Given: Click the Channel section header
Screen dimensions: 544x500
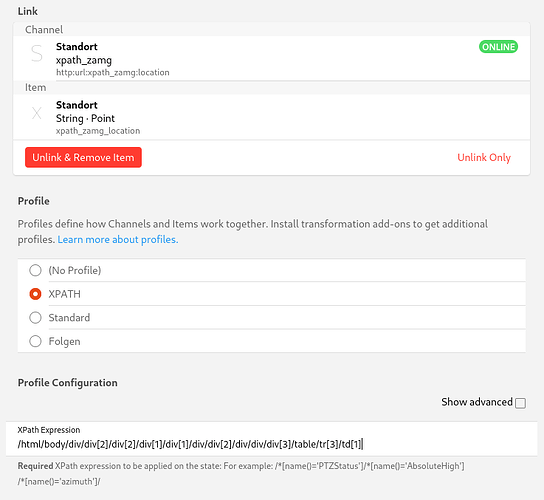Looking at the screenshot, I should 44,29.
